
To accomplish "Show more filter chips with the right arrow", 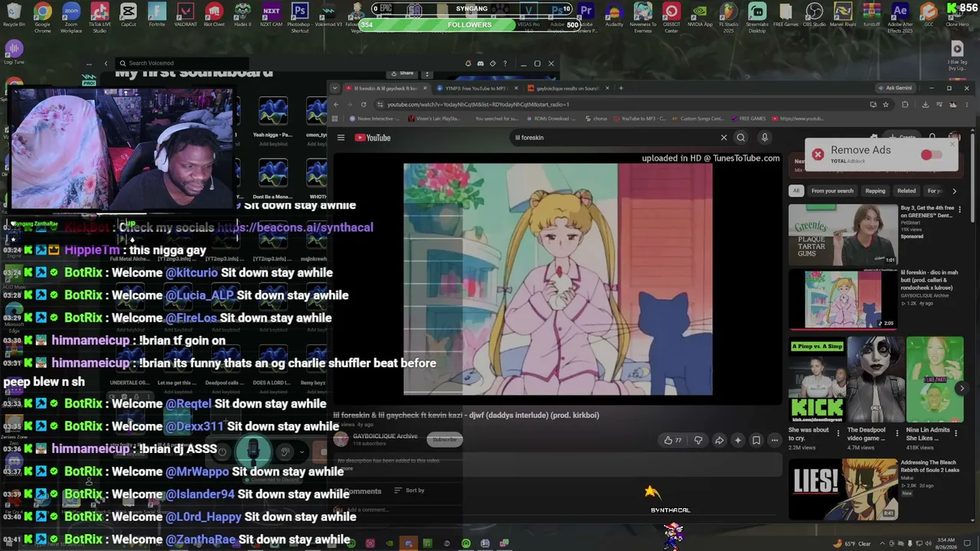I will [954, 191].
